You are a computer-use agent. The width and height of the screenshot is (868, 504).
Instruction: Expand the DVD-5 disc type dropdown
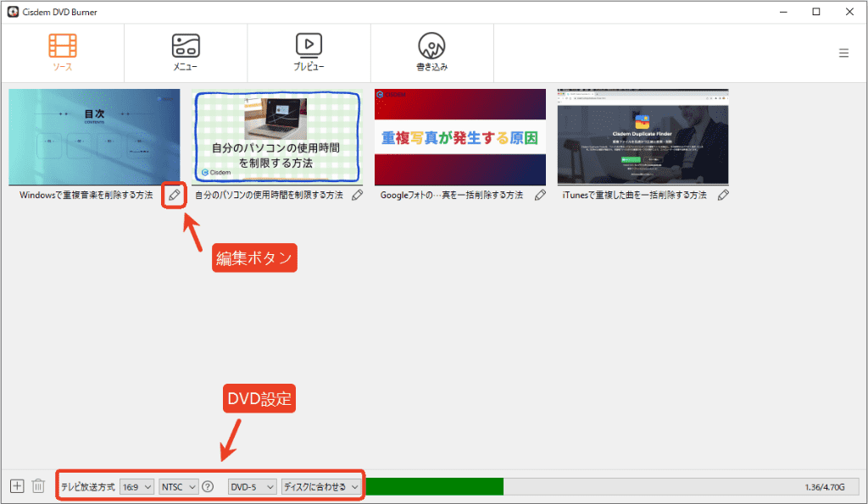(x=252, y=487)
